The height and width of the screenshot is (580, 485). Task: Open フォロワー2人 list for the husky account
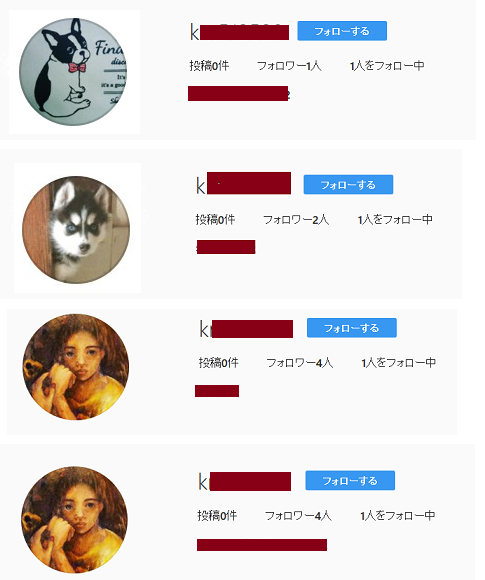(x=296, y=220)
